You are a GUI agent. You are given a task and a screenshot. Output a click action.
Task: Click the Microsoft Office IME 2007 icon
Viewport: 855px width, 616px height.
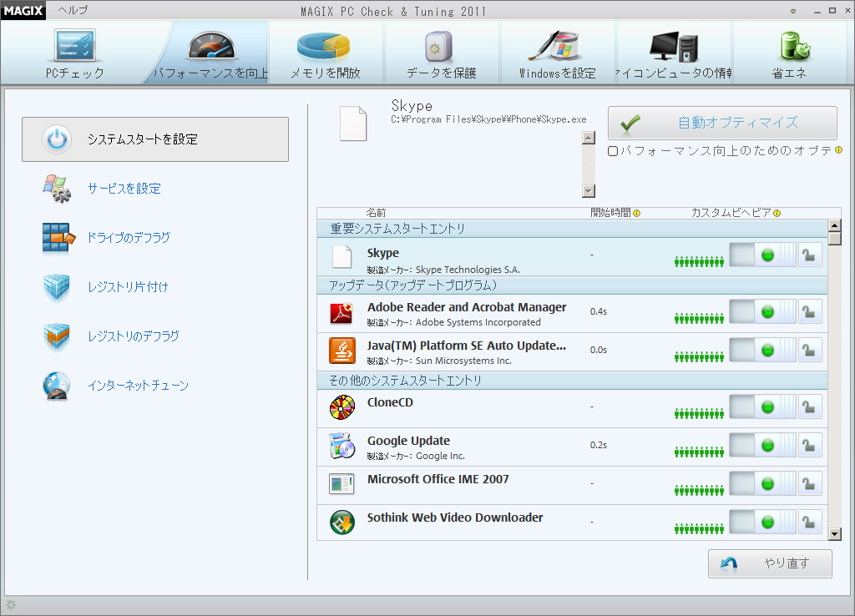341,483
